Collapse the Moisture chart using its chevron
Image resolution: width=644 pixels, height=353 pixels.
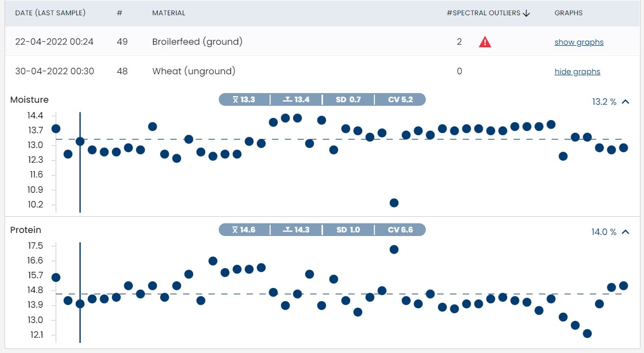tap(626, 102)
